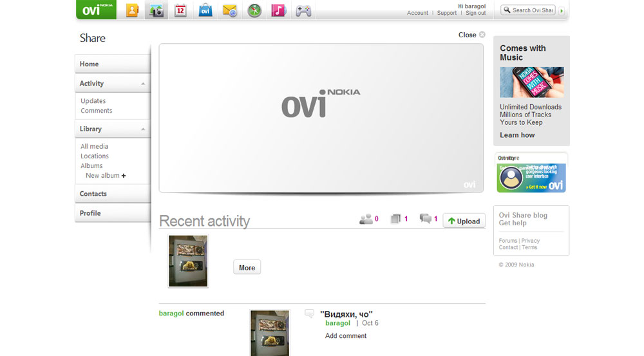This screenshot has width=644, height=356.
Task: Select All media in Library
Action: coord(95,147)
